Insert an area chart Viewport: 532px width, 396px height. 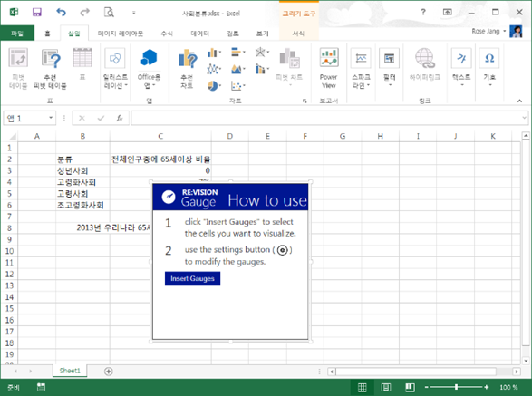[237, 69]
